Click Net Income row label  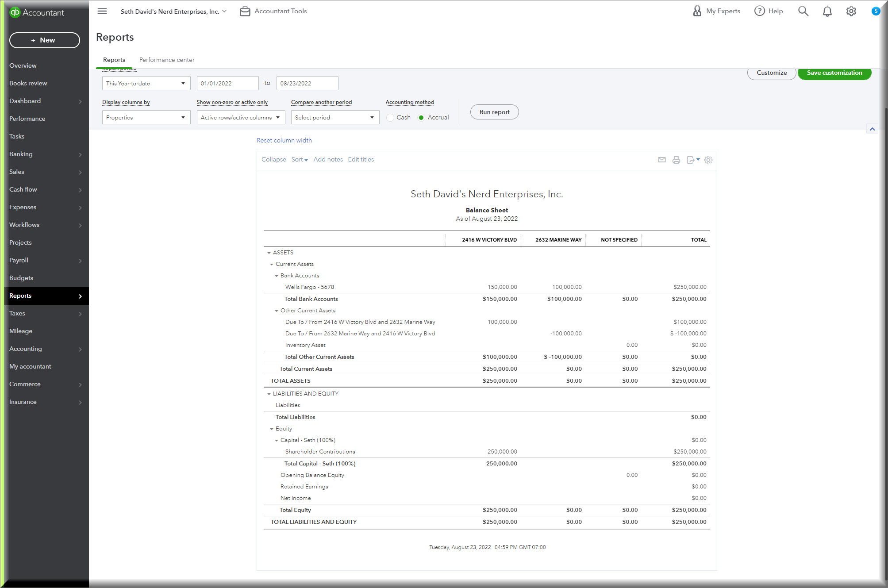click(296, 498)
